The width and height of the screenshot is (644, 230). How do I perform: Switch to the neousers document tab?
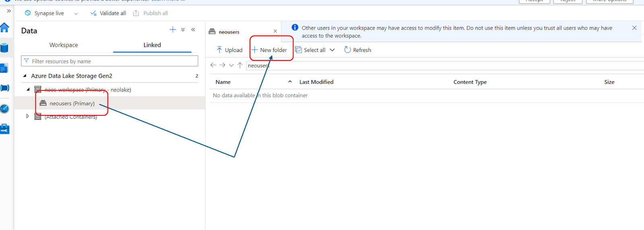tap(229, 32)
